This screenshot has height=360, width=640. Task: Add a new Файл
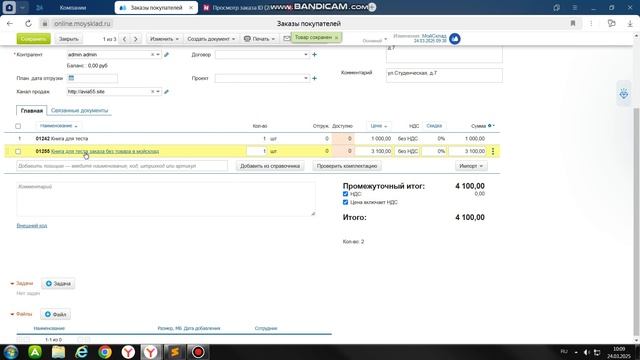56,314
